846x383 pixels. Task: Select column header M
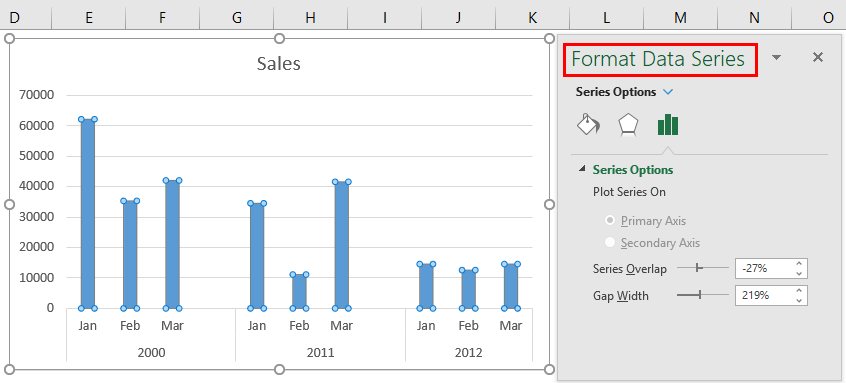point(680,18)
